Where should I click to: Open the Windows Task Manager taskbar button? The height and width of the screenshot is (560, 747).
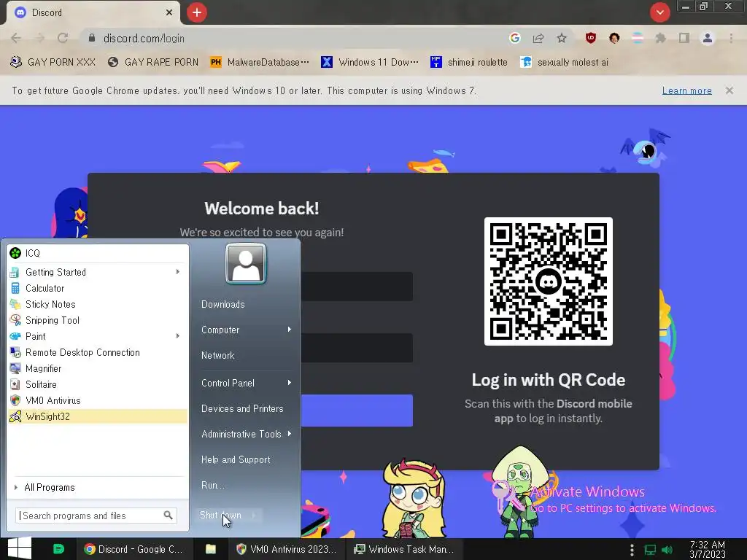pyautogui.click(x=404, y=549)
